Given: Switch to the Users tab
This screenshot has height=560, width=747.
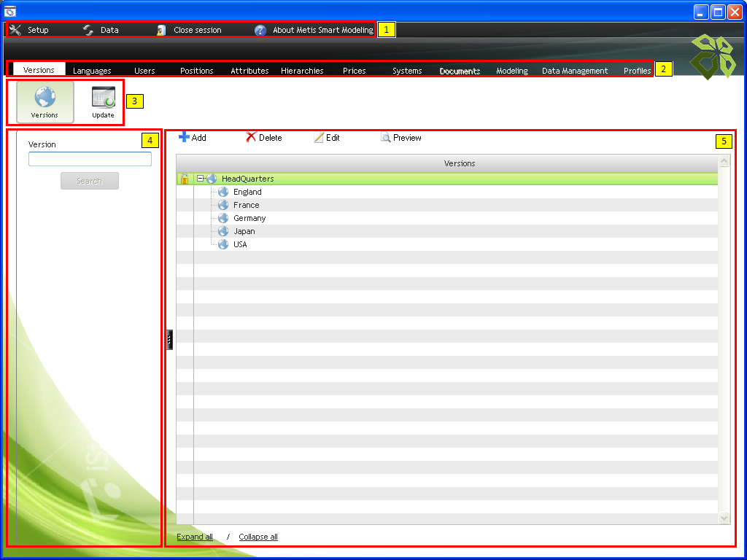Looking at the screenshot, I should [144, 71].
